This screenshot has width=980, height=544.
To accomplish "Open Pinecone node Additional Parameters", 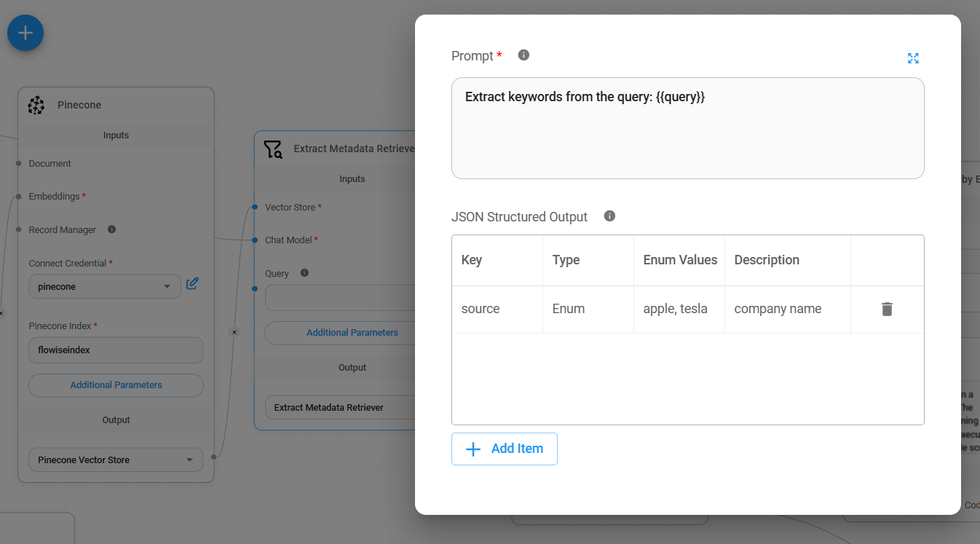I will pos(116,385).
